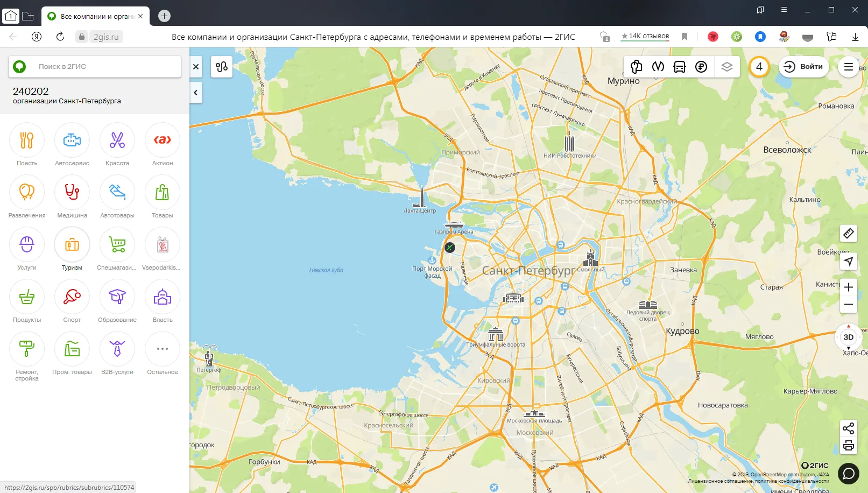868x493 pixels.
Task: Open the map layers selector
Action: click(x=727, y=67)
